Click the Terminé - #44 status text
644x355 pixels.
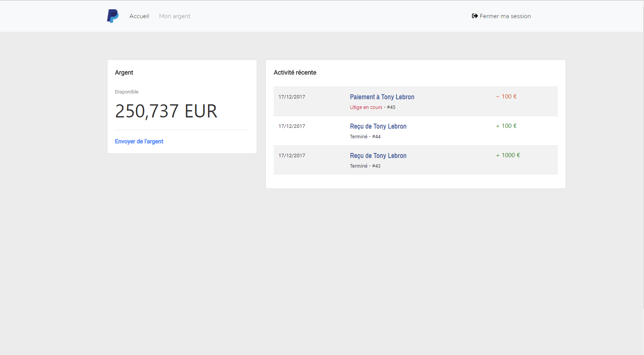pyautogui.click(x=365, y=137)
